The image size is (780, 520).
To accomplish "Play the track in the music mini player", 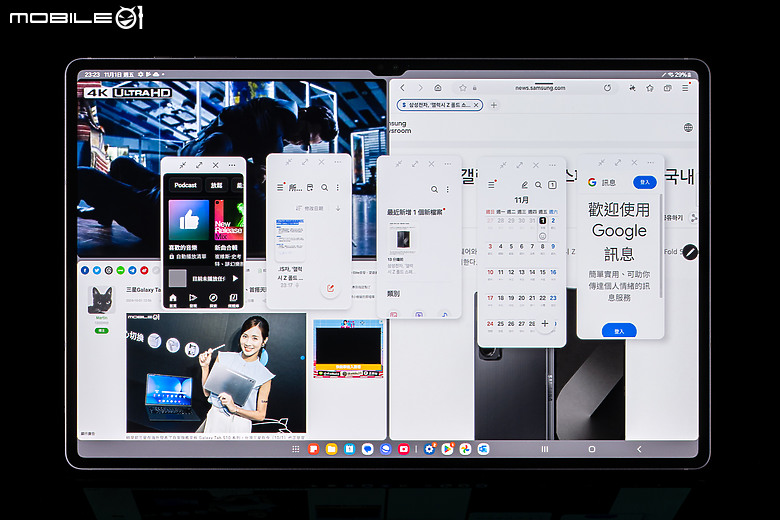I will pos(235,279).
